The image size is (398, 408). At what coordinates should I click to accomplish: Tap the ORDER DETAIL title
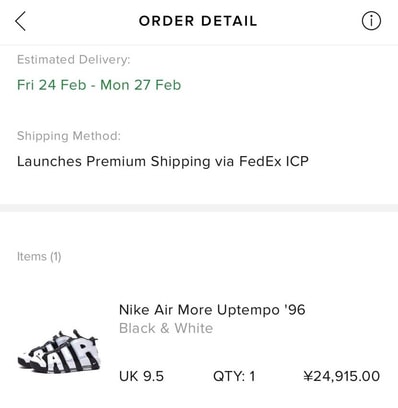pos(198,21)
